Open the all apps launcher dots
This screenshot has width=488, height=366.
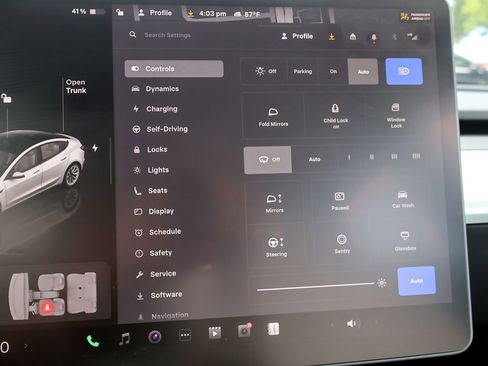pos(185,335)
